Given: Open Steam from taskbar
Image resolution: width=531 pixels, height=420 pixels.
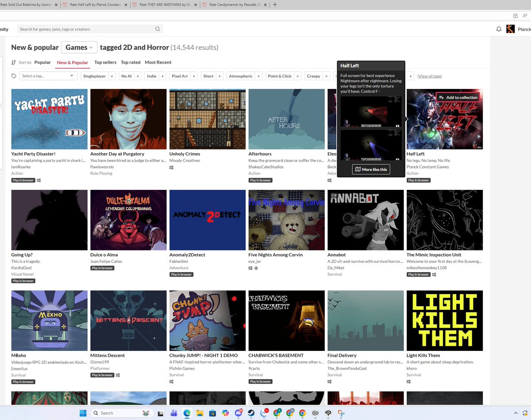Looking at the screenshot, I should click(x=251, y=413).
